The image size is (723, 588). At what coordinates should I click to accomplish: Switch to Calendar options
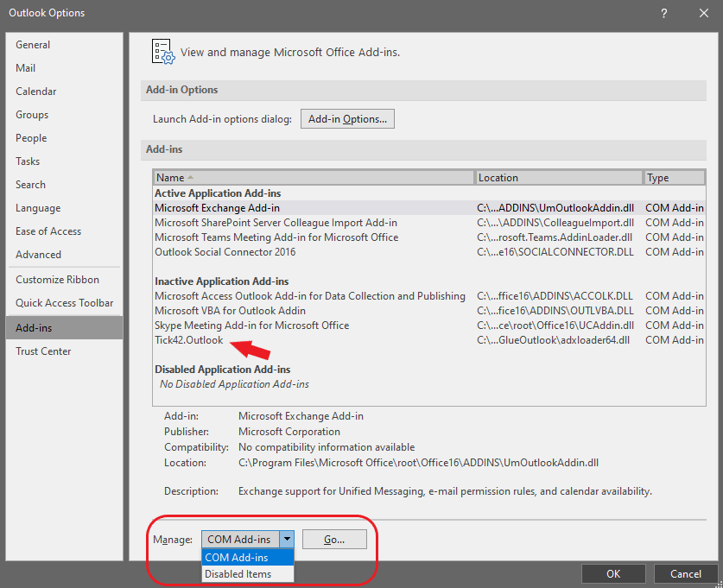pos(65,92)
